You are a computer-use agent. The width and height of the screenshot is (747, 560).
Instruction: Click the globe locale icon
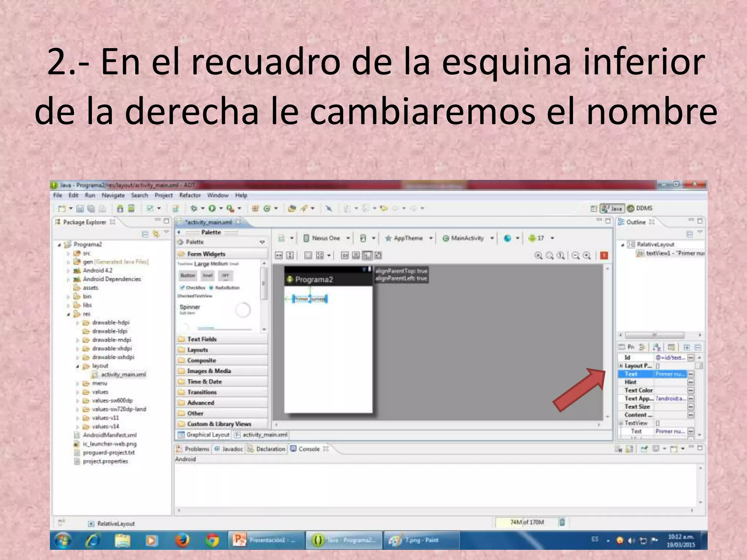(507, 238)
